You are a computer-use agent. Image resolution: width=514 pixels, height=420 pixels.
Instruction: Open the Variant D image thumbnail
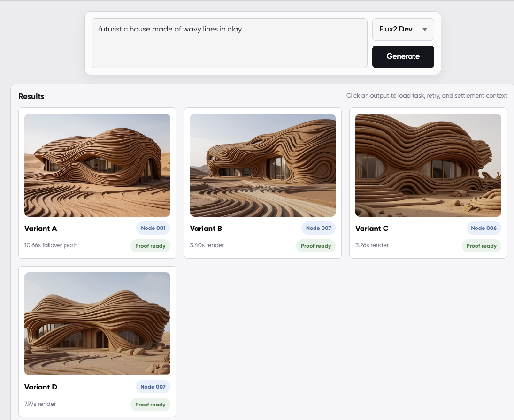pos(97,323)
